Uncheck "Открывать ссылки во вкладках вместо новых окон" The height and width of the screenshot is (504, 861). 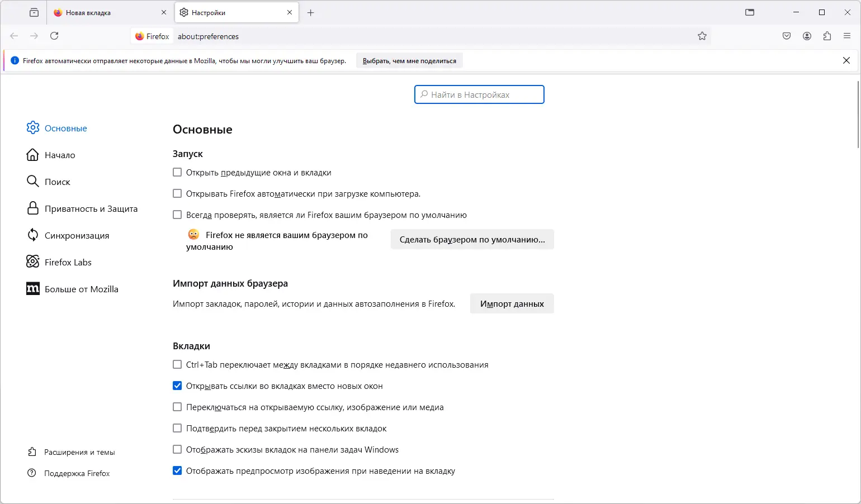[177, 386]
